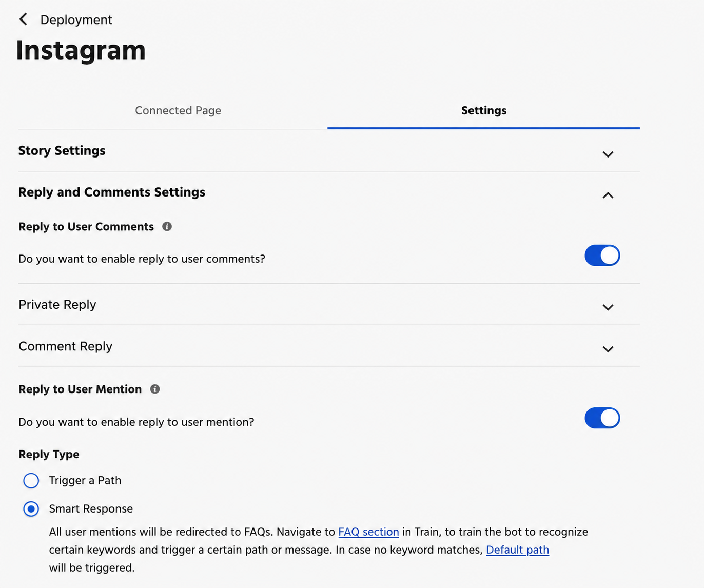Click the Story Settings heading
This screenshot has height=588, width=704.
62,150
